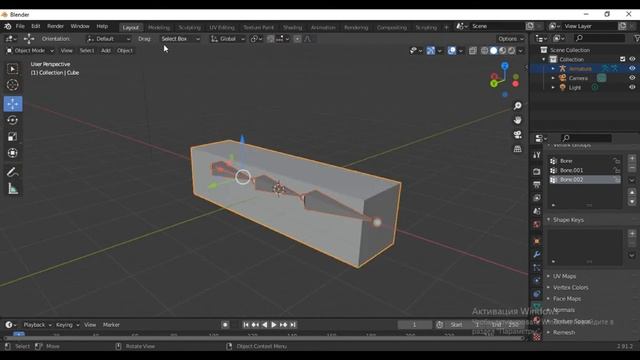The height and width of the screenshot is (360, 640).
Task: Select the Select Box tool
Action: pos(13,69)
